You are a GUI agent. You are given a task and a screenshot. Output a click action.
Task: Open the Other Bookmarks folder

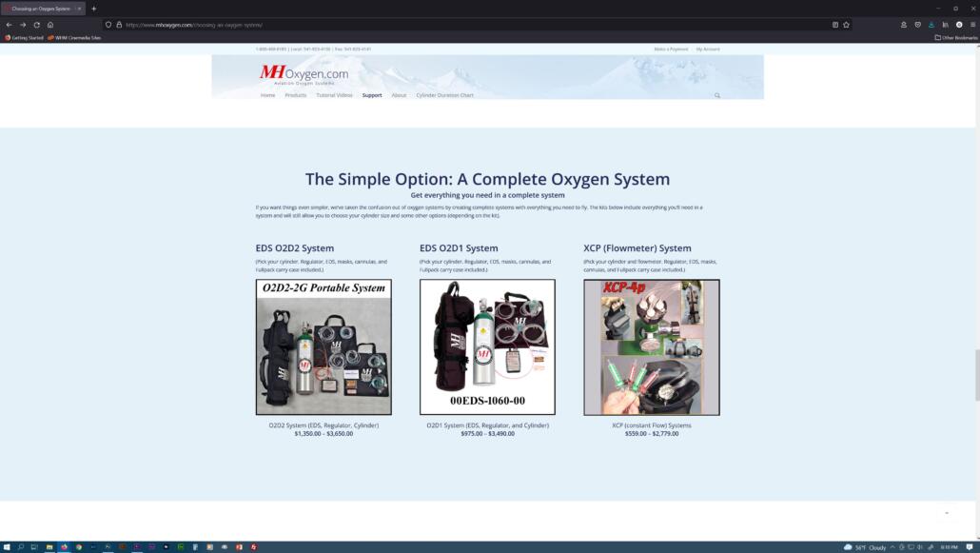955,37
